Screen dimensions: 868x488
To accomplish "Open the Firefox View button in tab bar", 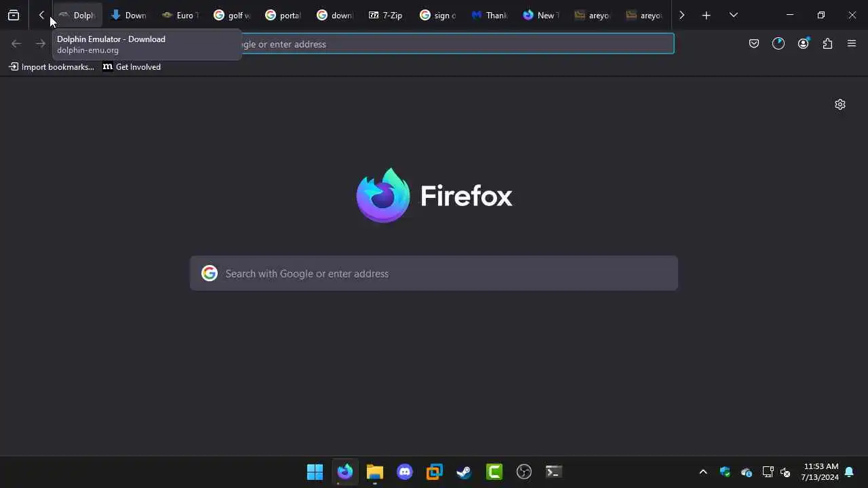I will click(14, 15).
